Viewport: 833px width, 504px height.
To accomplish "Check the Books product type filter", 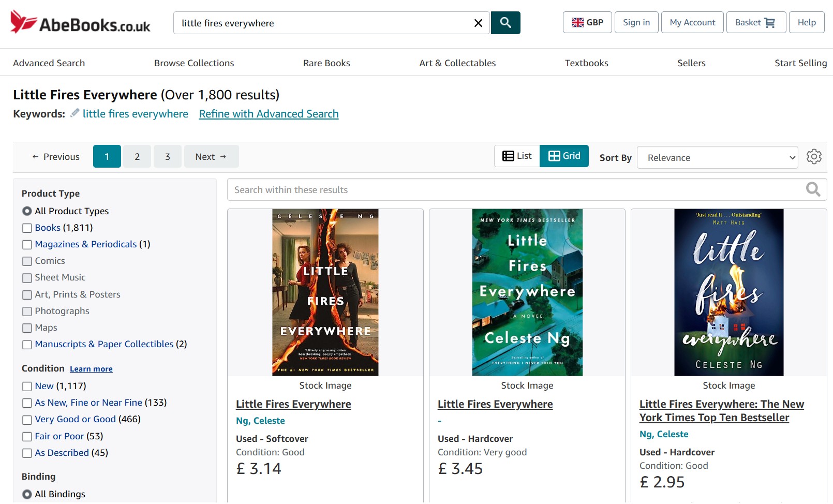I will tap(27, 228).
